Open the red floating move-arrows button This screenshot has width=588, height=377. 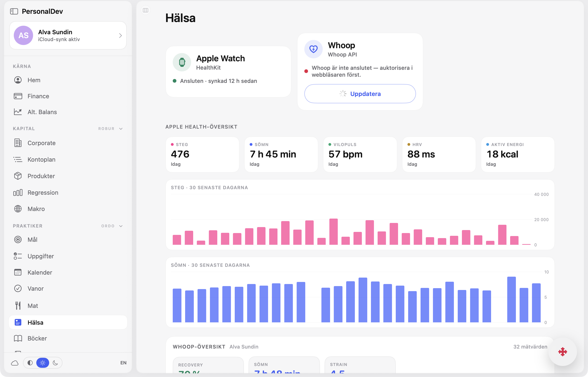(x=563, y=352)
